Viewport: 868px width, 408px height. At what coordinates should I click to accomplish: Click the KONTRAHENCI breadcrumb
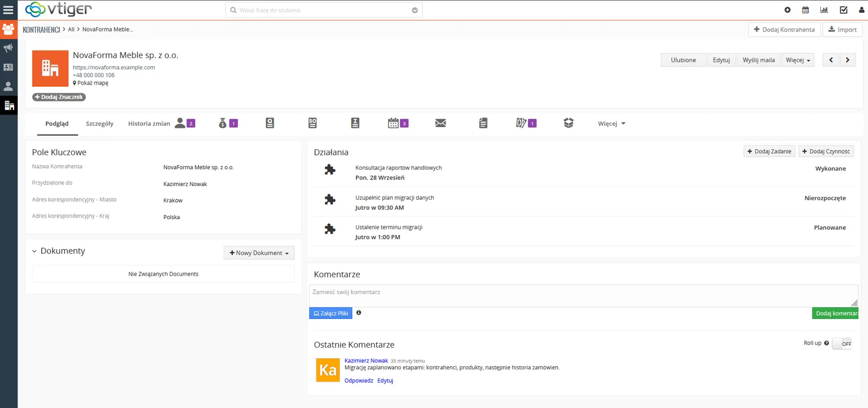pos(41,29)
